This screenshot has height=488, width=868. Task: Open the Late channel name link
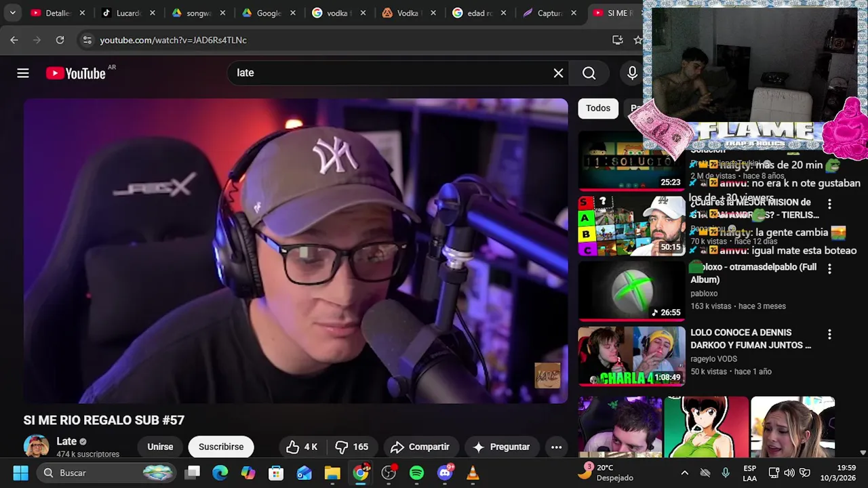coord(66,441)
